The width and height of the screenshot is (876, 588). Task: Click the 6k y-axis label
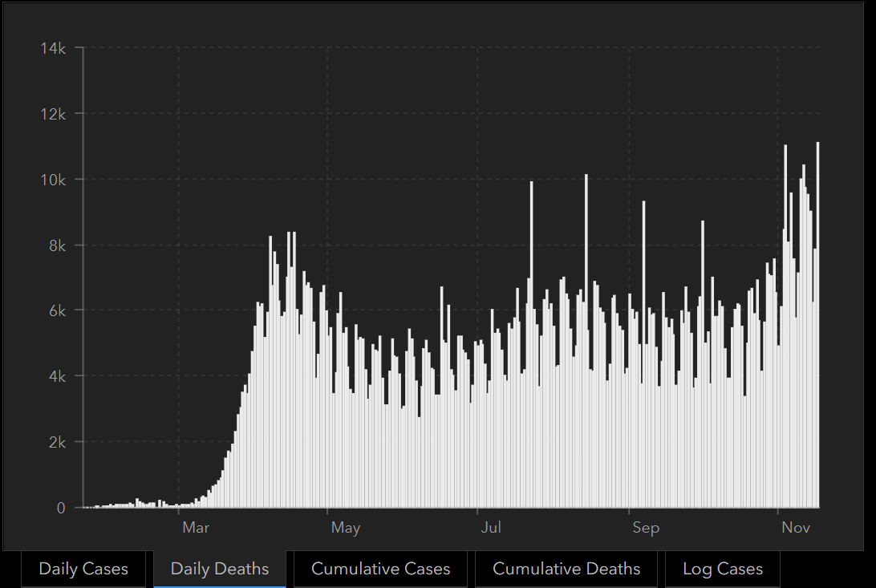(56, 311)
